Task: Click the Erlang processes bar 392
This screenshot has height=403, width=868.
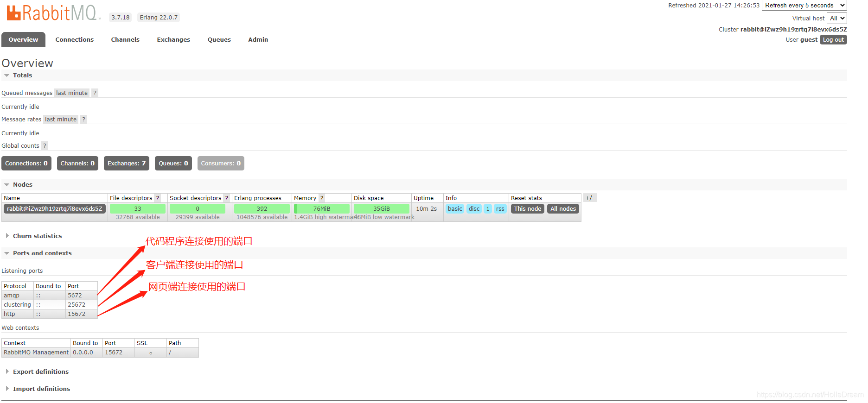Action: pyautogui.click(x=262, y=208)
